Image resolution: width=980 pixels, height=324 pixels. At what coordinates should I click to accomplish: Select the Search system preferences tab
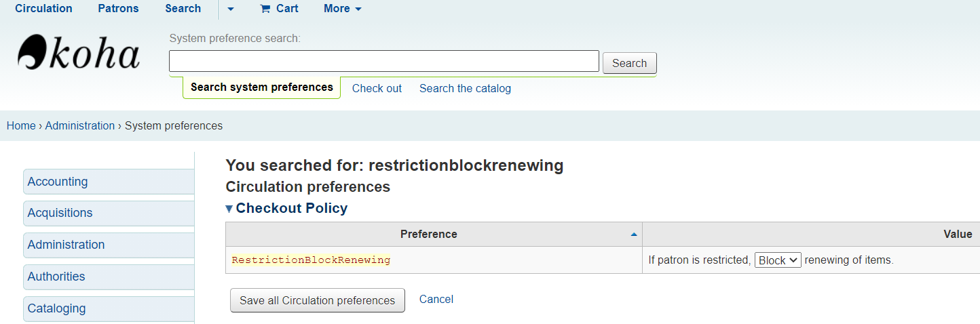click(261, 87)
